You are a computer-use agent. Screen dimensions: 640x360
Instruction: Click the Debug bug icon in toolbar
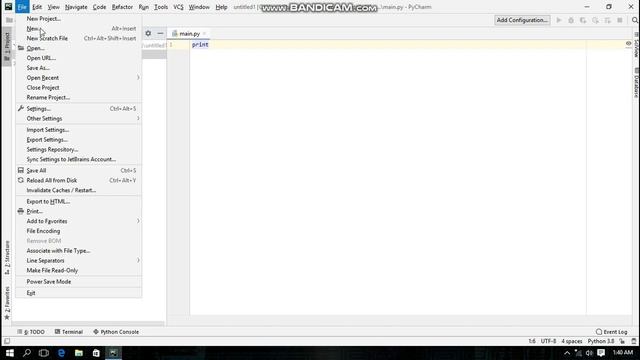click(571, 20)
